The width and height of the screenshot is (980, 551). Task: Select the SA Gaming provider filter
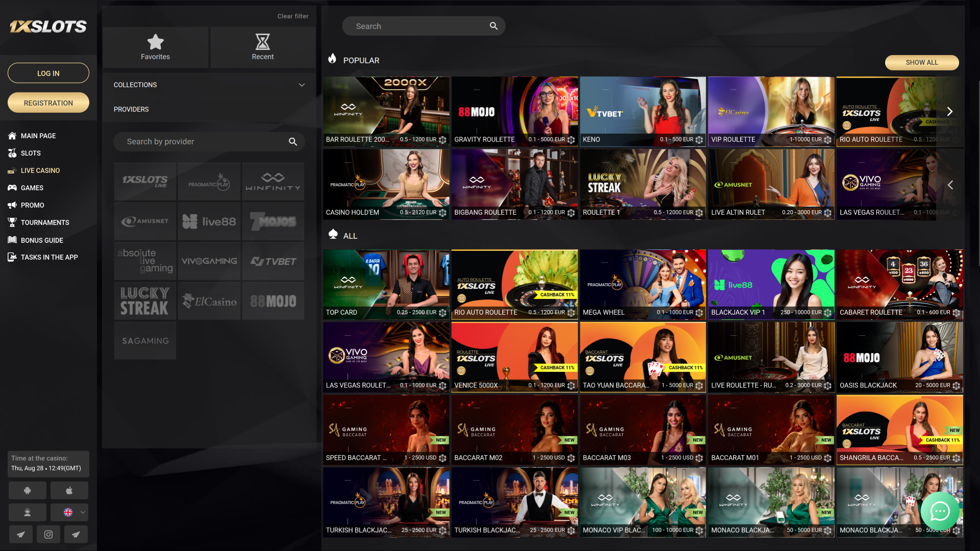click(144, 340)
